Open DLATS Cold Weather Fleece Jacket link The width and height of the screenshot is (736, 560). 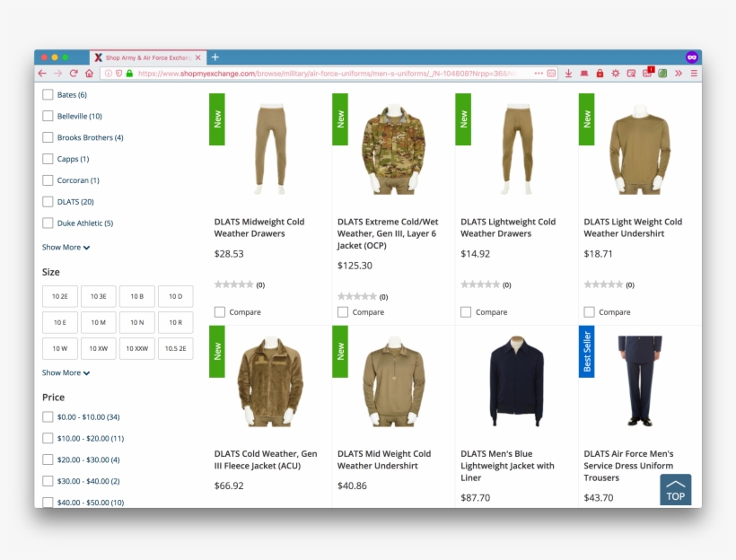(x=266, y=459)
